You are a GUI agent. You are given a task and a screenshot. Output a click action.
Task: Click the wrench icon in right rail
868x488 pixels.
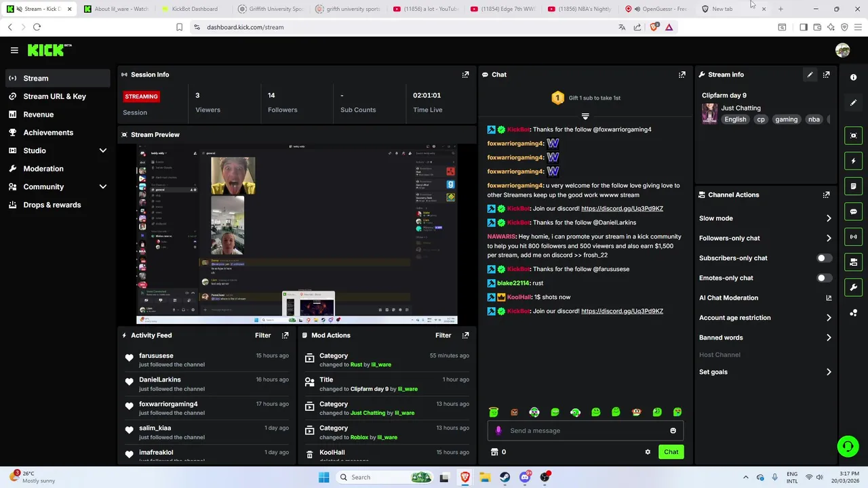[854, 287]
